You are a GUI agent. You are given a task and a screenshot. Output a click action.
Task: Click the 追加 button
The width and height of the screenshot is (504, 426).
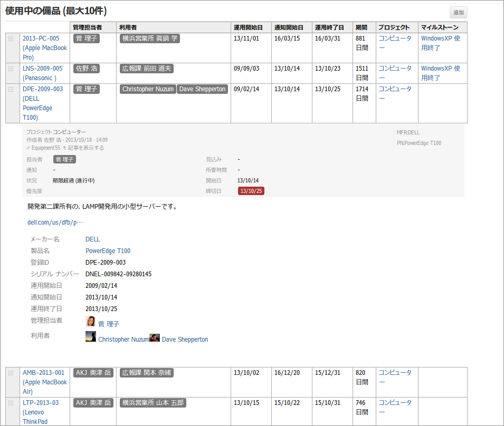(459, 13)
